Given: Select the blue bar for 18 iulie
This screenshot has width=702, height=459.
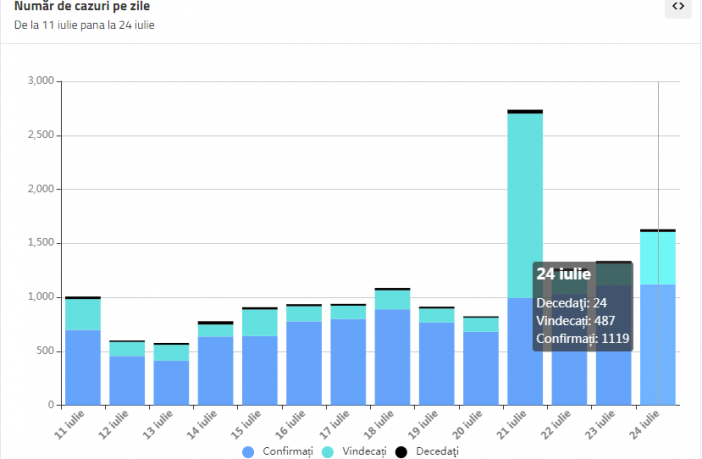Looking at the screenshot, I should pyautogui.click(x=392, y=357).
